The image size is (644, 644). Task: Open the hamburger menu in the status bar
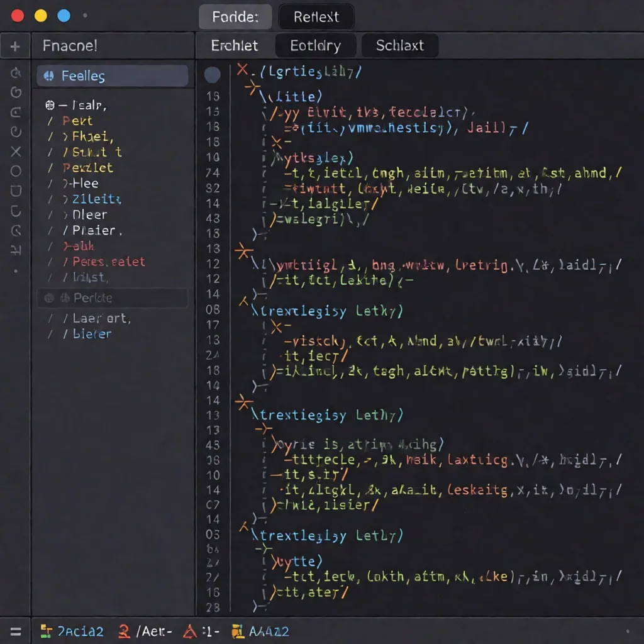[16, 631]
